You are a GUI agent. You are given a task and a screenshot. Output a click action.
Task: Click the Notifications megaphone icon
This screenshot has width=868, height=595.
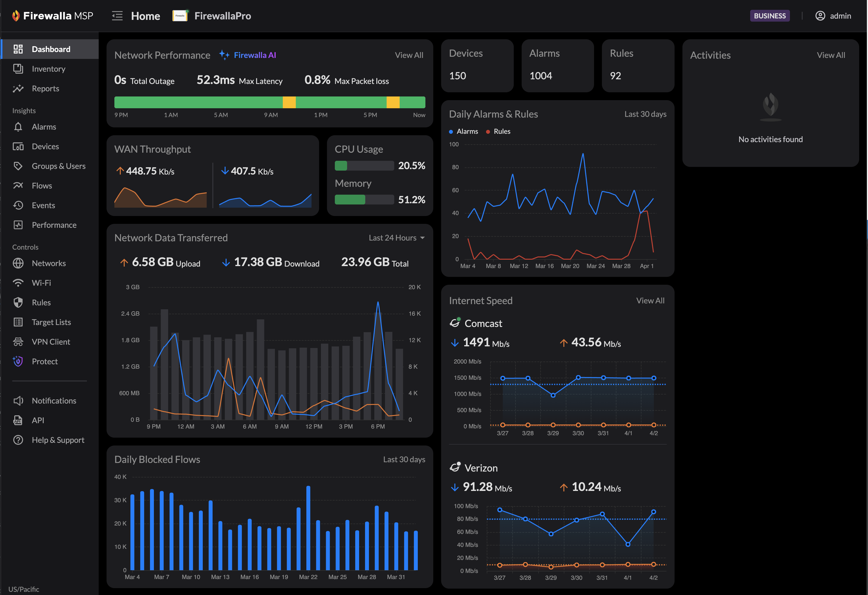18,401
